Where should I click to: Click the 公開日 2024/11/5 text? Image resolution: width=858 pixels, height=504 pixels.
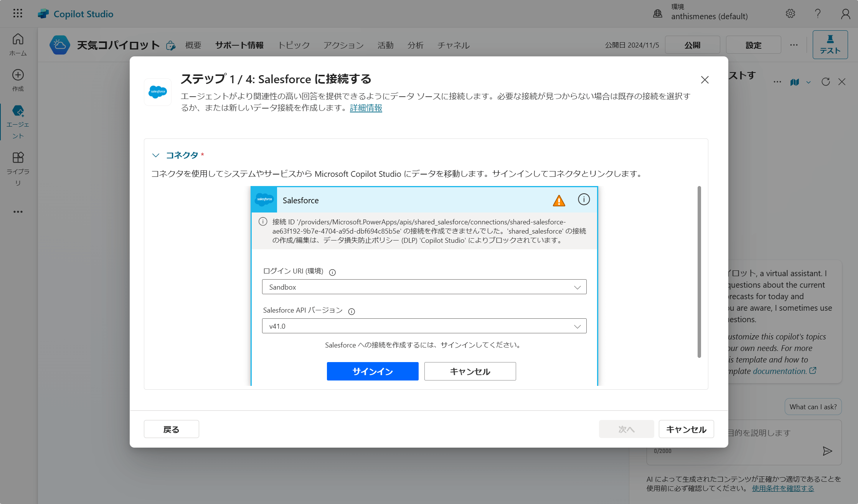point(632,45)
